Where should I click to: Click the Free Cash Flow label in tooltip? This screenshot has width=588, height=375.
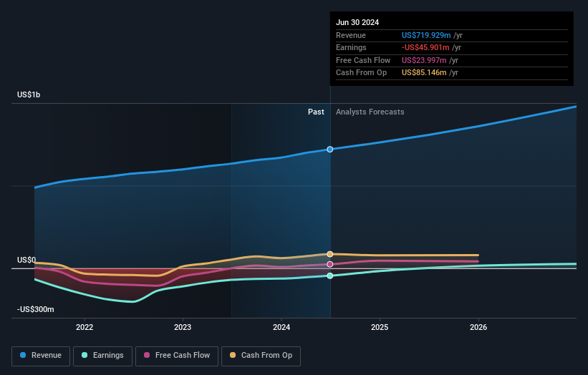pos(363,60)
